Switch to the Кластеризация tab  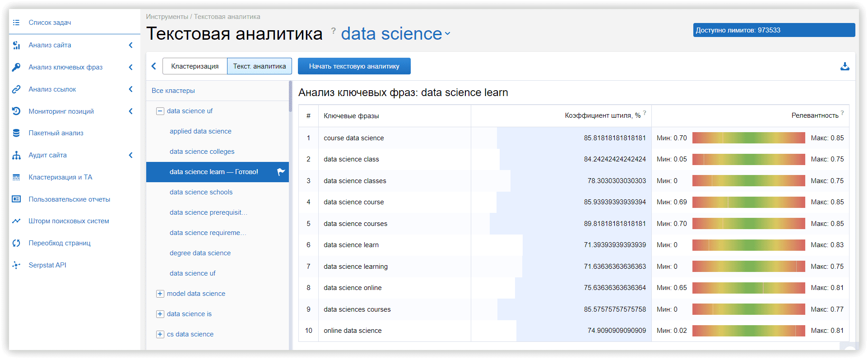pyautogui.click(x=195, y=66)
